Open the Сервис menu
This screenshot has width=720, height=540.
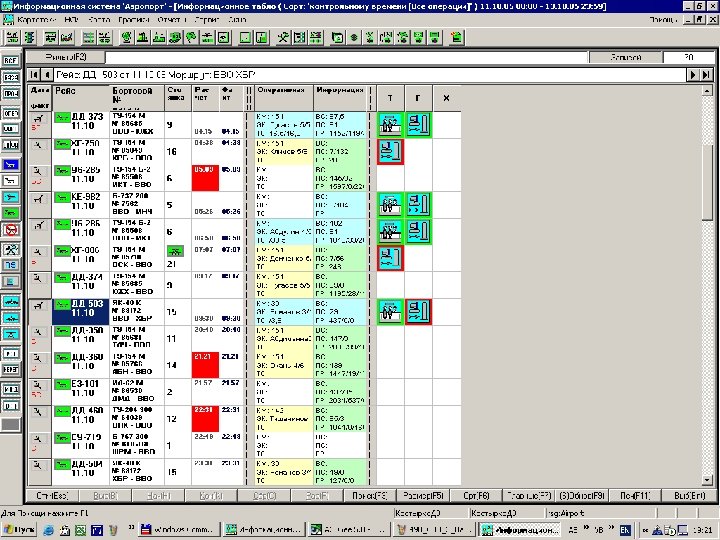207,20
